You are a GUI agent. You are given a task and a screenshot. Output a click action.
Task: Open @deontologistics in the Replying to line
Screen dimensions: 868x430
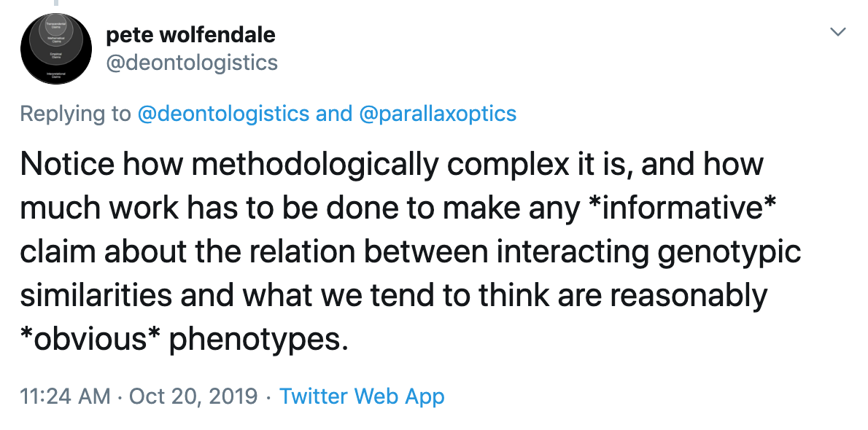[x=222, y=114]
